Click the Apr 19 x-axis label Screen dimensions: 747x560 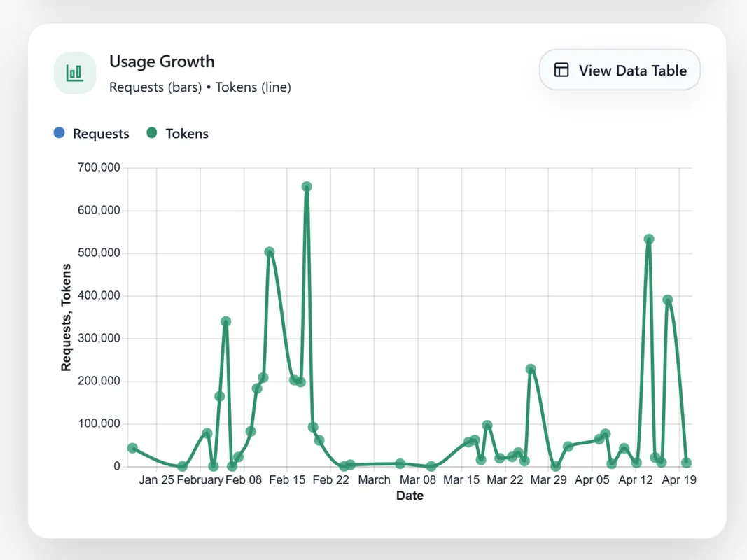coord(679,479)
